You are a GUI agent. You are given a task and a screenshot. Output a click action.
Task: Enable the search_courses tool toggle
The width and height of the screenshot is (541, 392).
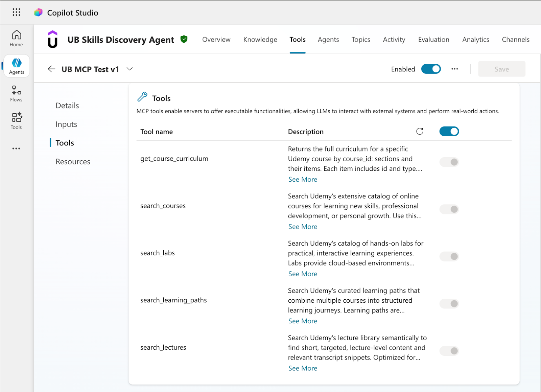(449, 209)
